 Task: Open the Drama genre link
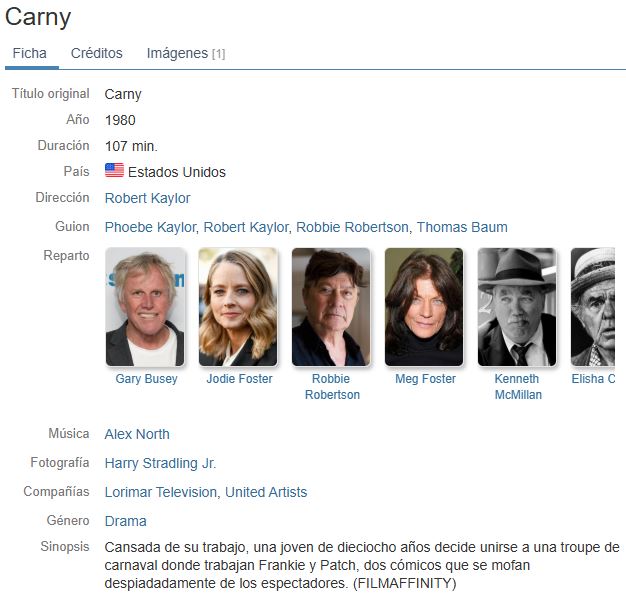click(125, 521)
